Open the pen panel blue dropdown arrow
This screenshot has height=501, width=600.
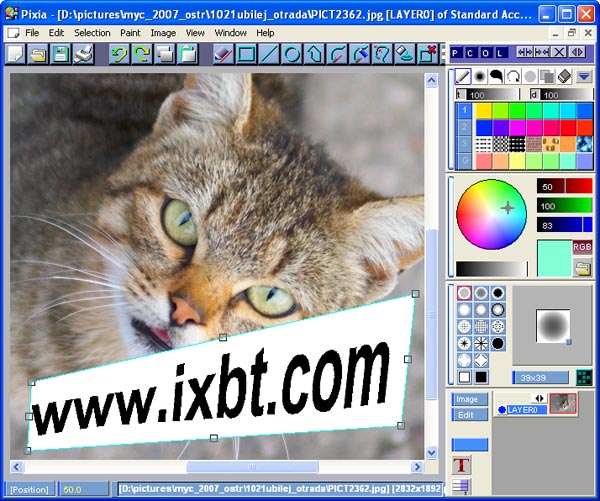point(584,77)
